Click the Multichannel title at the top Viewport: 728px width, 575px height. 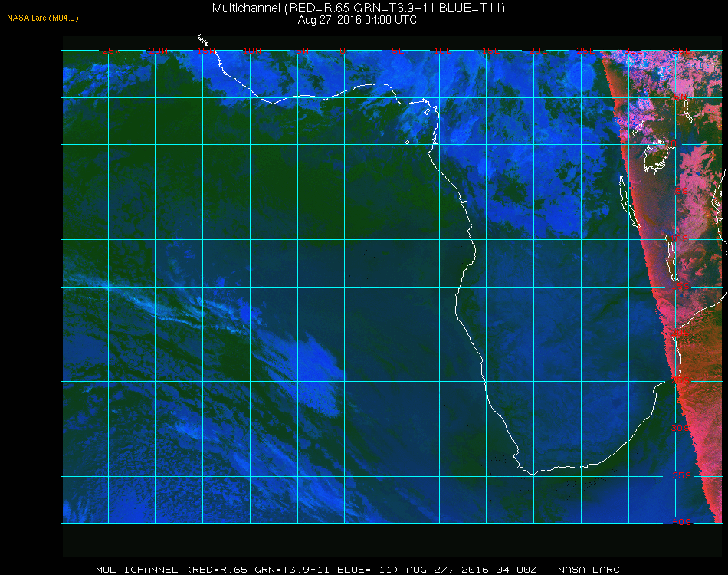[358, 8]
